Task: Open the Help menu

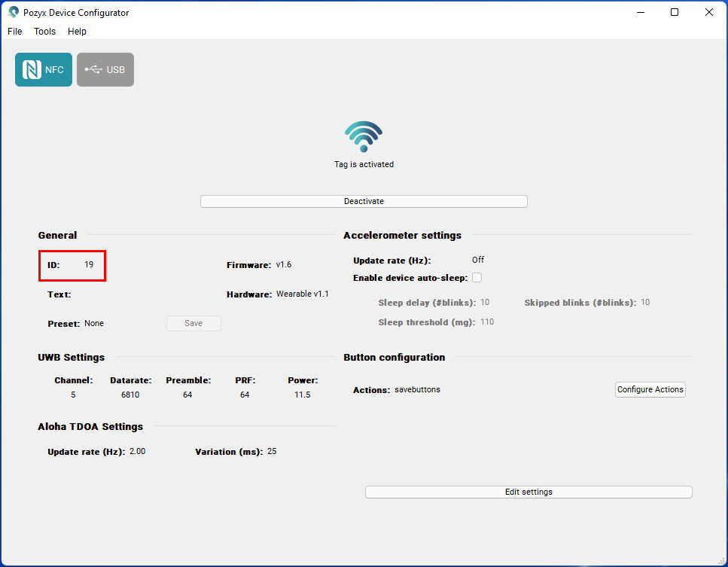Action: tap(77, 32)
